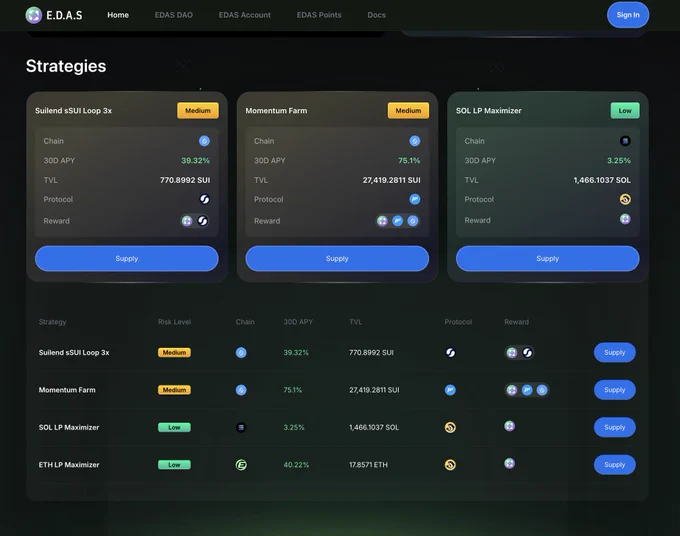Click the TVL column header

[x=356, y=322]
